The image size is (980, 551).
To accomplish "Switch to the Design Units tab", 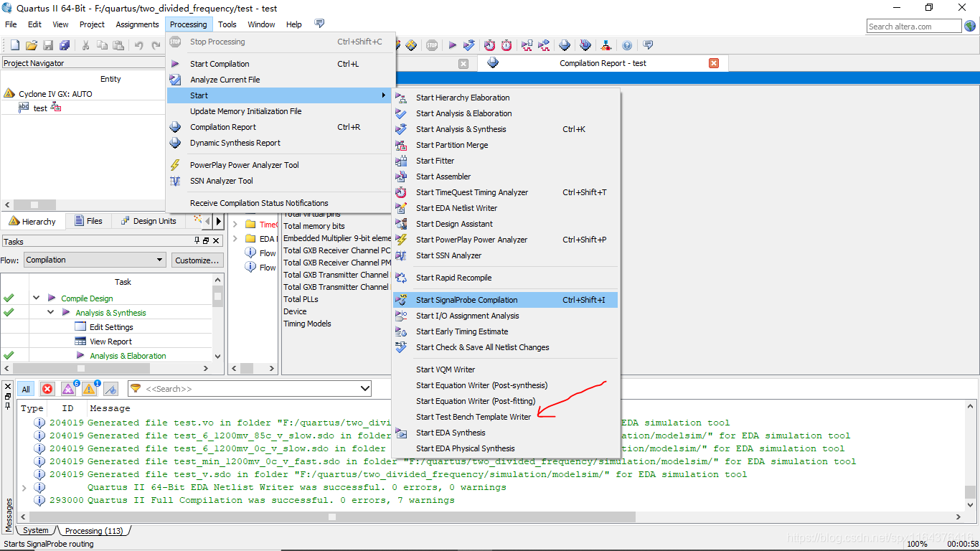I will tap(149, 221).
